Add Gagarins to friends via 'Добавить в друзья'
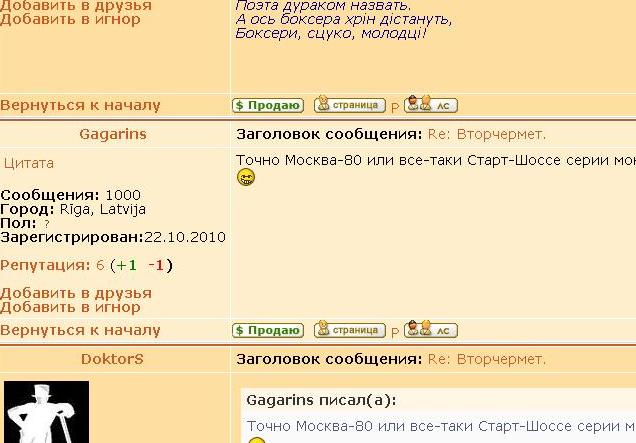Screen dimensions: 636x443 tap(76, 293)
